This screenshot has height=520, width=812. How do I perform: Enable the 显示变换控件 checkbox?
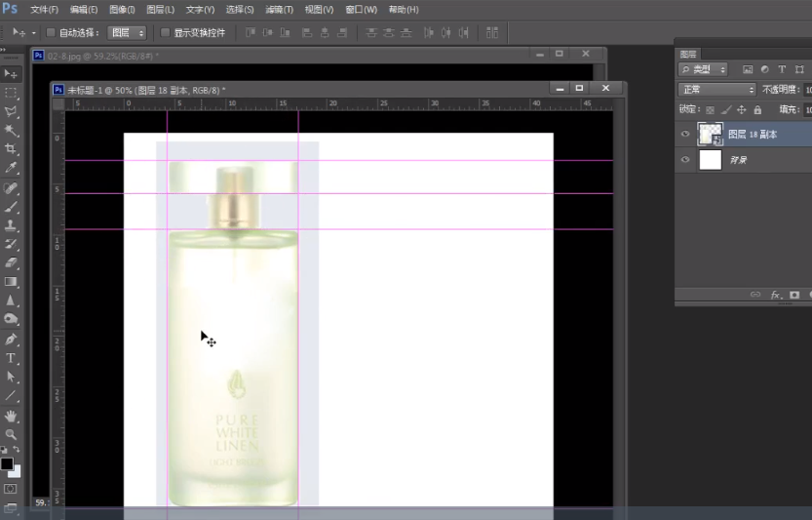tap(165, 32)
